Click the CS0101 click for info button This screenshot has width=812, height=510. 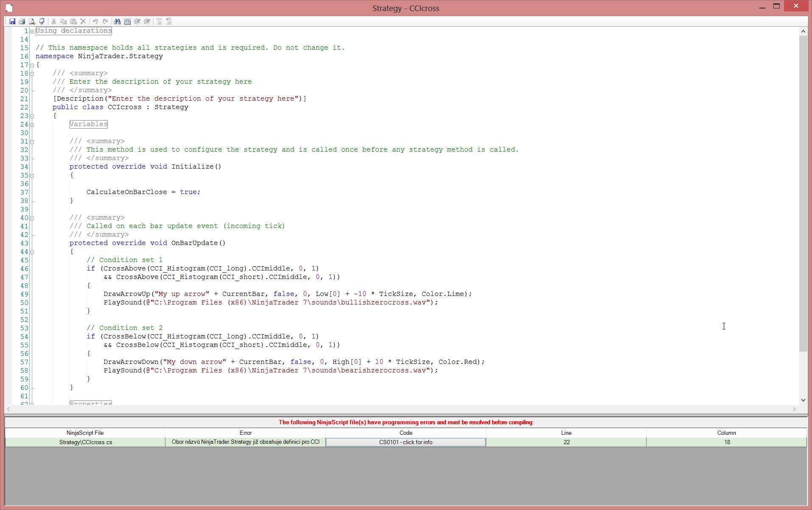406,442
